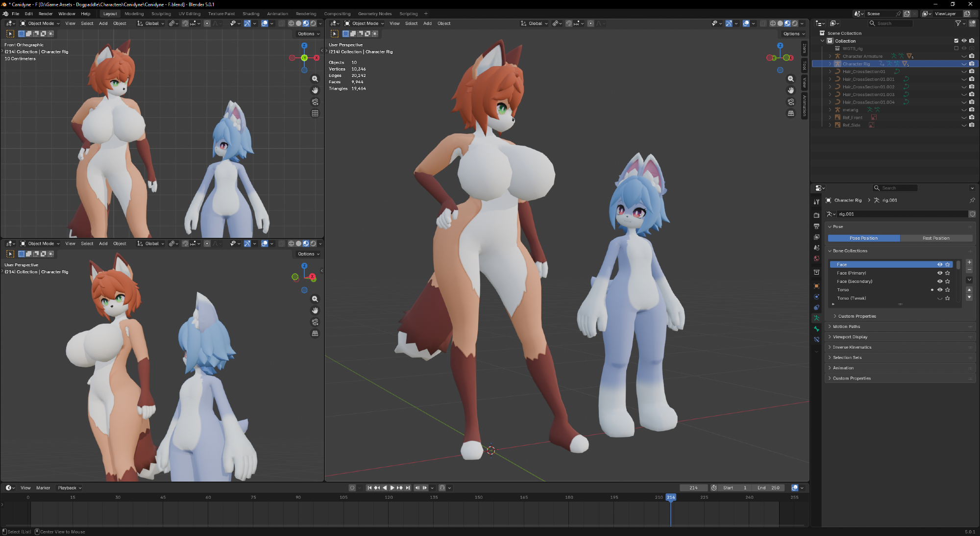Expand the Inverse Kinematics panel
The image size is (980, 536).
click(x=852, y=347)
